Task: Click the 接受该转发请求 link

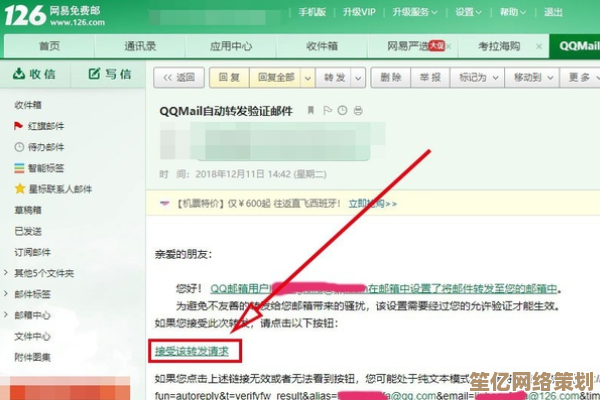Action: (x=191, y=351)
